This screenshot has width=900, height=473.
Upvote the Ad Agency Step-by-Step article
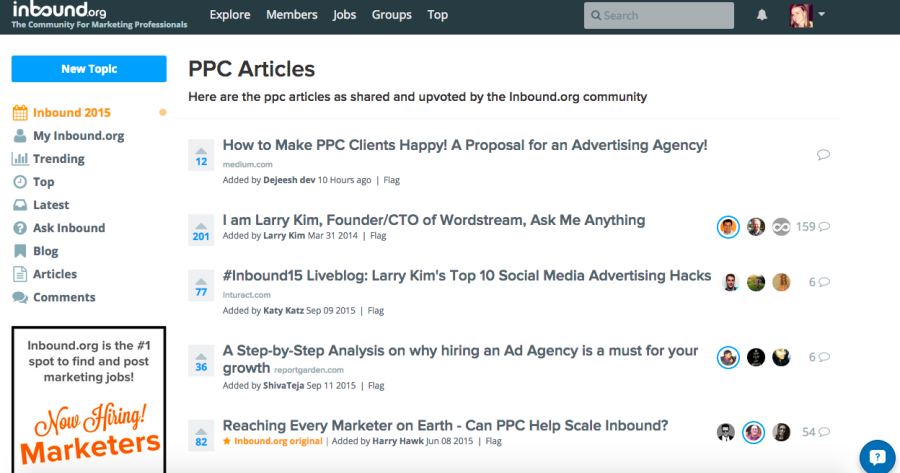[201, 360]
